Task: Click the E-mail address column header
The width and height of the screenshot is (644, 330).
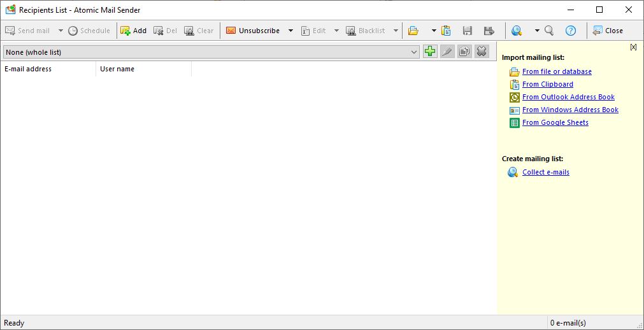Action: click(48, 69)
